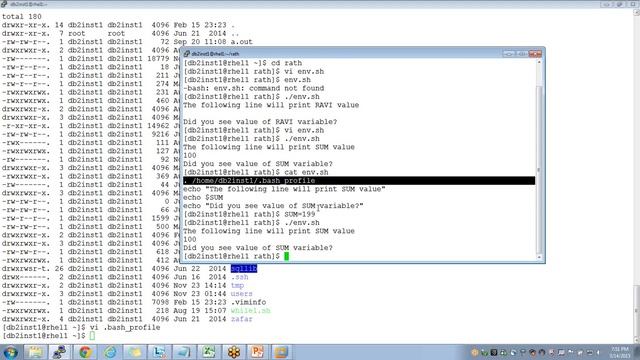Image resolution: width=640 pixels, height=360 pixels.
Task: Close the rath PuTTY window
Action: click(535, 53)
